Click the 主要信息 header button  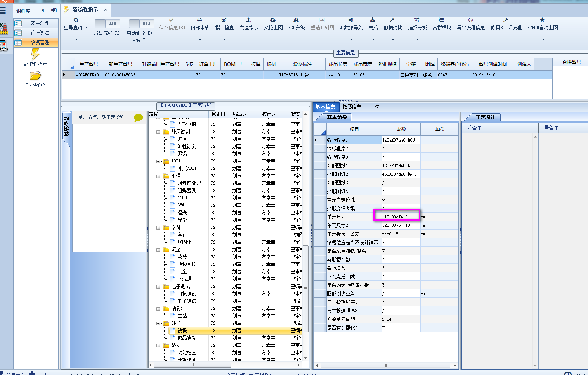tap(345, 53)
